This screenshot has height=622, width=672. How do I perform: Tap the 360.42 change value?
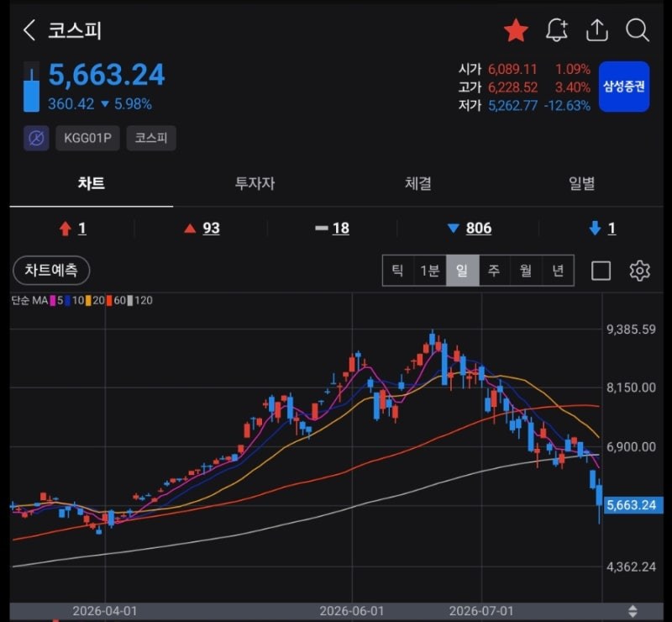pos(71,104)
